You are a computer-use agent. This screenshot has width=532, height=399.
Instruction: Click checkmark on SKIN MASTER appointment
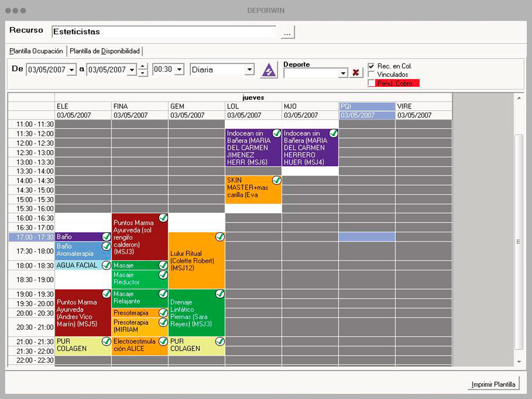click(x=277, y=180)
